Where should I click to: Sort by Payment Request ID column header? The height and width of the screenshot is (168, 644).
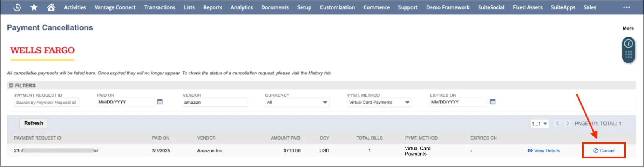[x=38, y=138]
